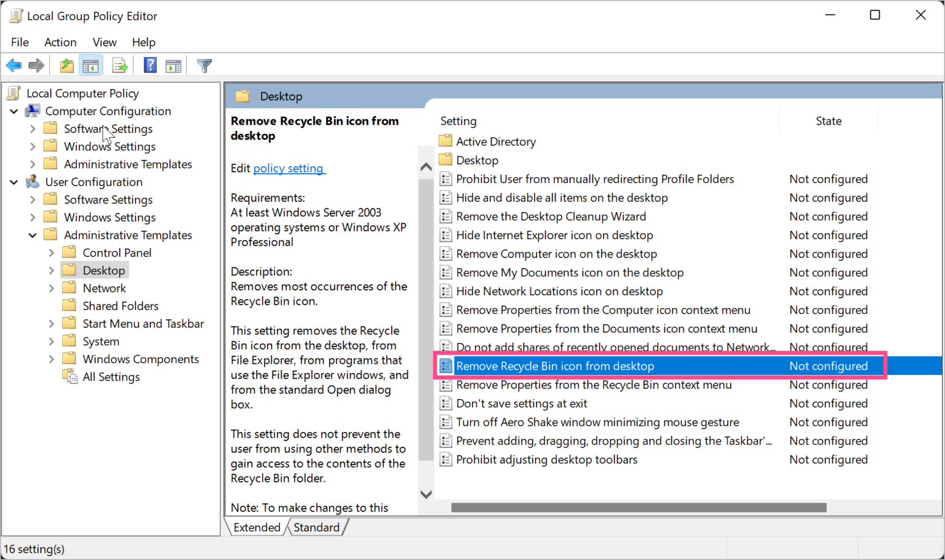Click the Forward arrow toolbar icon
Image resolution: width=945 pixels, height=560 pixels.
point(37,65)
